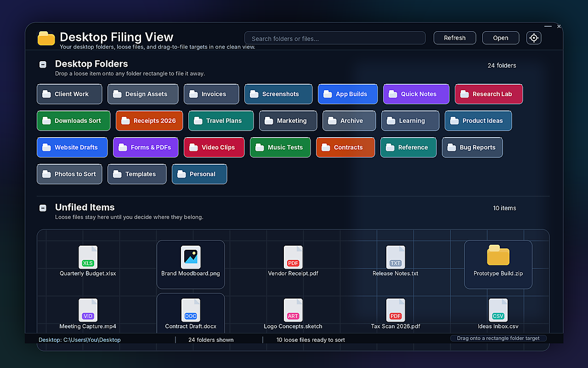Viewport: 588px width, 368px height.
Task: Select the Brand Moodboard.png image file
Action: pyautogui.click(x=191, y=264)
